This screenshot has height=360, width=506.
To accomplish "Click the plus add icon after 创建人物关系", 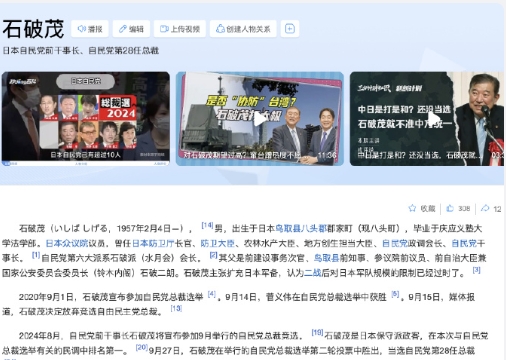I will coord(290,29).
